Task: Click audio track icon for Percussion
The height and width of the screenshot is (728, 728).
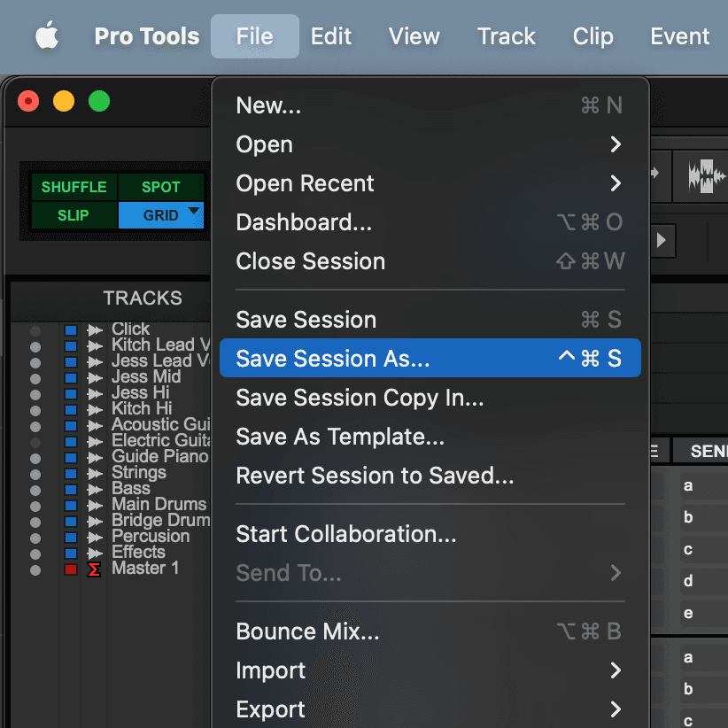Action: 95,538
